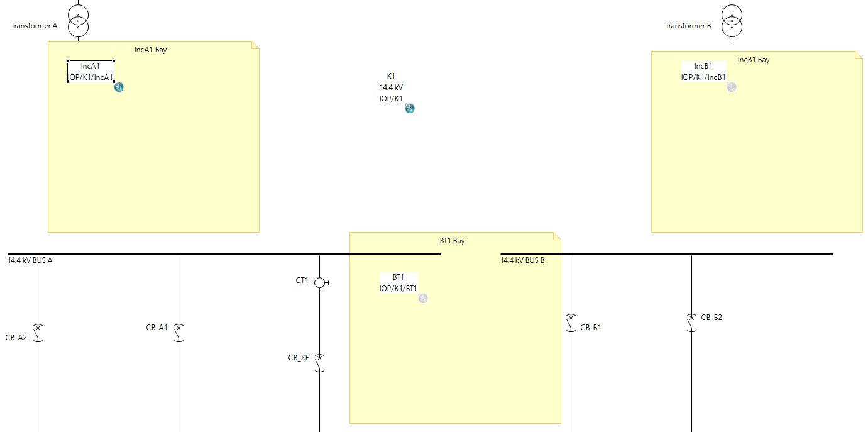868x432 pixels.
Task: Select the CB_A2 circuit breaker symbol
Action: pyautogui.click(x=38, y=332)
